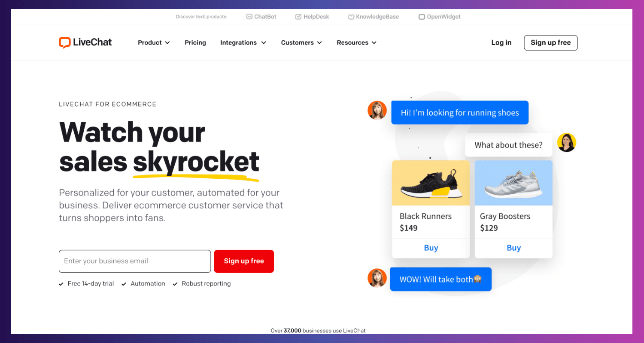644x343 pixels.
Task: Click the LIVECHAT FOR ECOMMERCE label
Action: [108, 104]
